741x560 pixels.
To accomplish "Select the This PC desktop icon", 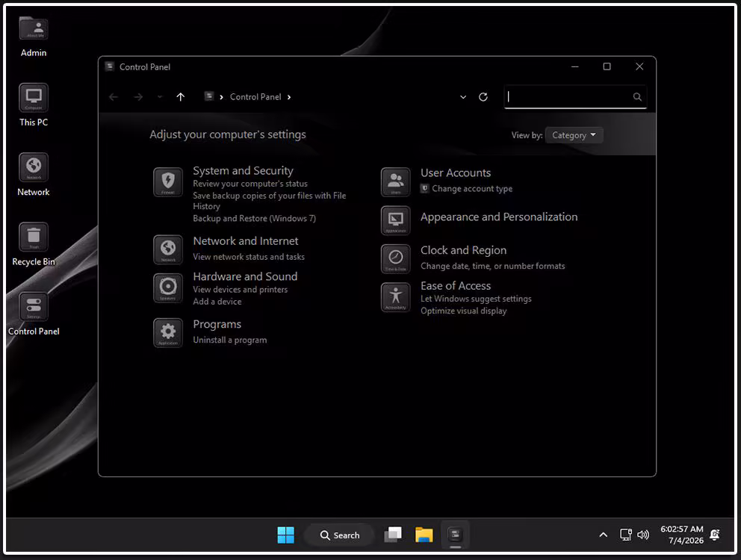I will click(x=34, y=105).
